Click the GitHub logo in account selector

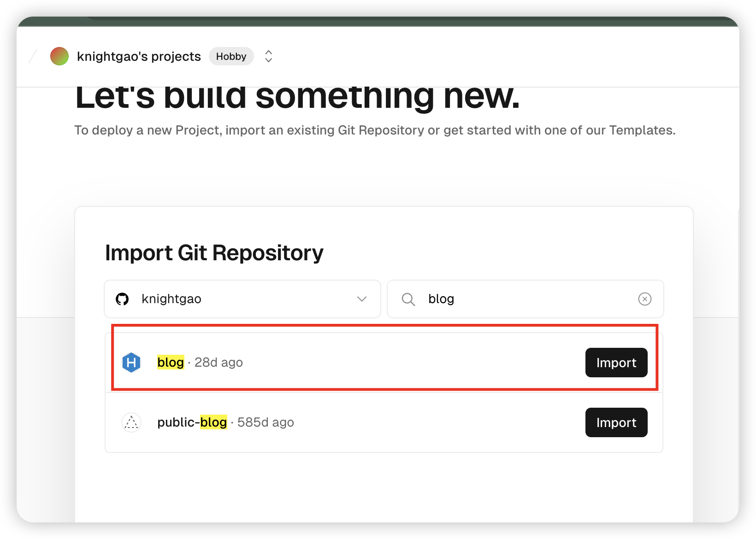pyautogui.click(x=122, y=299)
